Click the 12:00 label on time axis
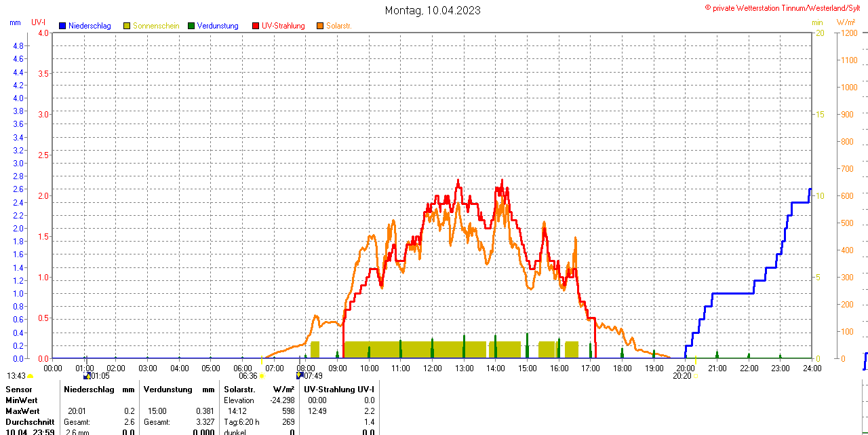This screenshot has width=868, height=435. tap(433, 368)
